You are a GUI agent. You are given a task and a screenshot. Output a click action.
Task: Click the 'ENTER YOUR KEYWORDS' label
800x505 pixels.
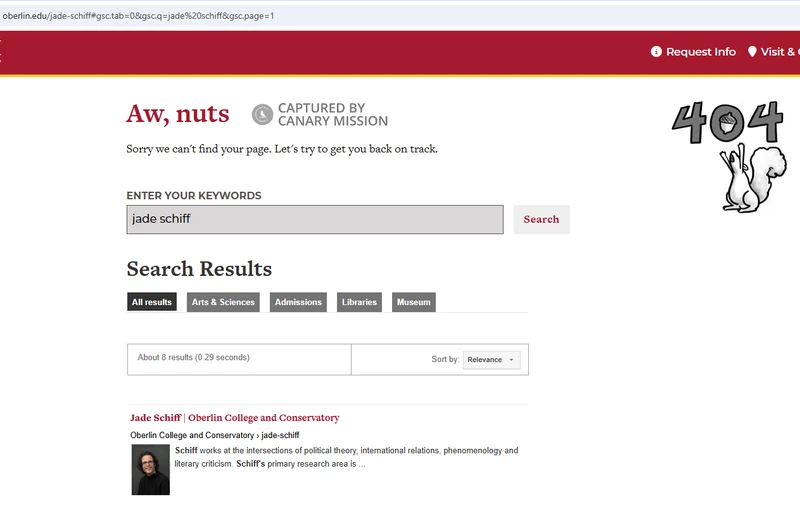tap(194, 195)
